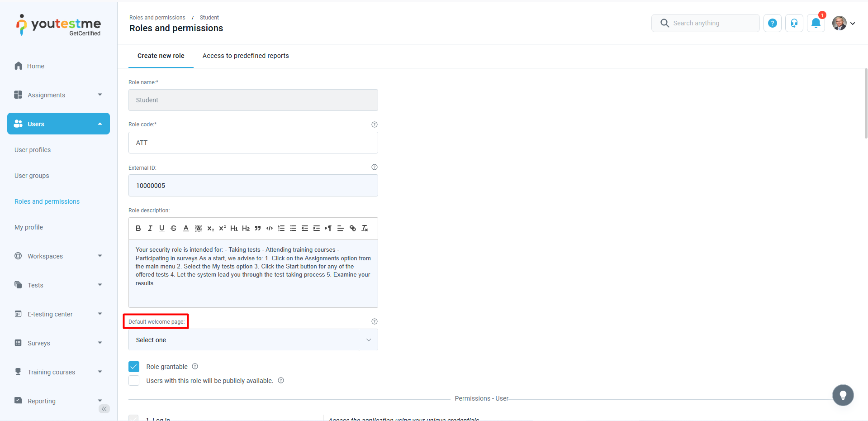Image resolution: width=868 pixels, height=421 pixels.
Task: Underline text in the role description
Action: tap(162, 228)
